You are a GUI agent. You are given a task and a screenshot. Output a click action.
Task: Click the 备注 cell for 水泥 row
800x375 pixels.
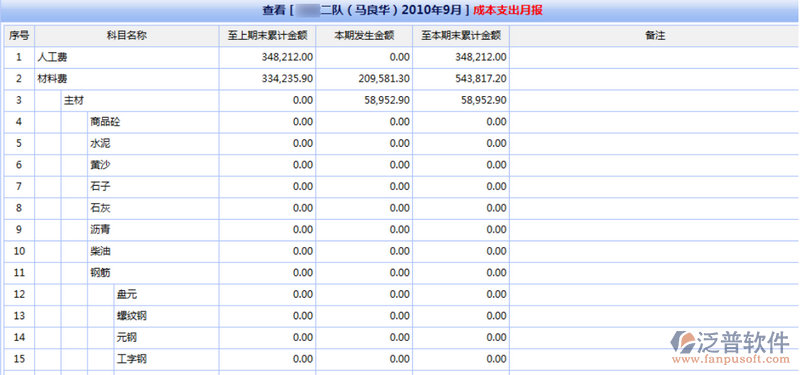coord(655,144)
